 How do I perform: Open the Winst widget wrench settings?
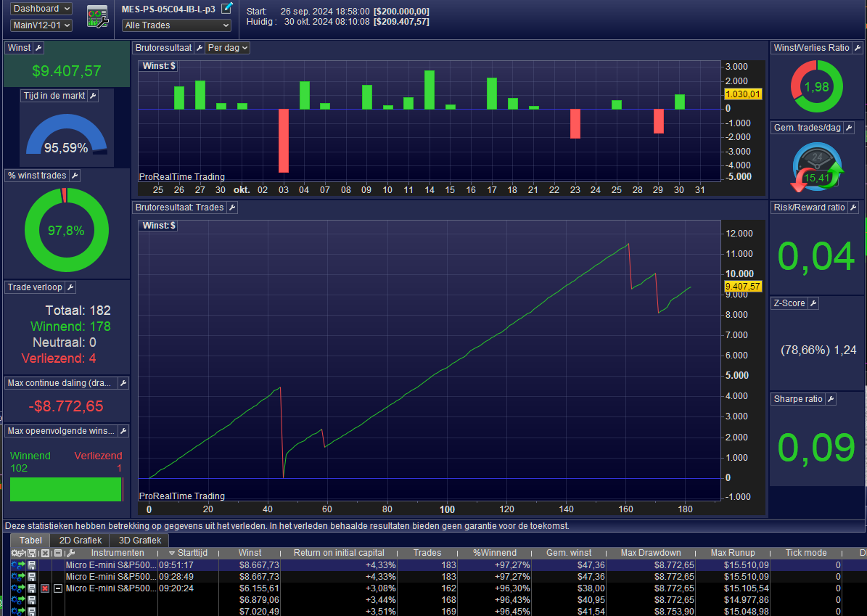(38, 48)
